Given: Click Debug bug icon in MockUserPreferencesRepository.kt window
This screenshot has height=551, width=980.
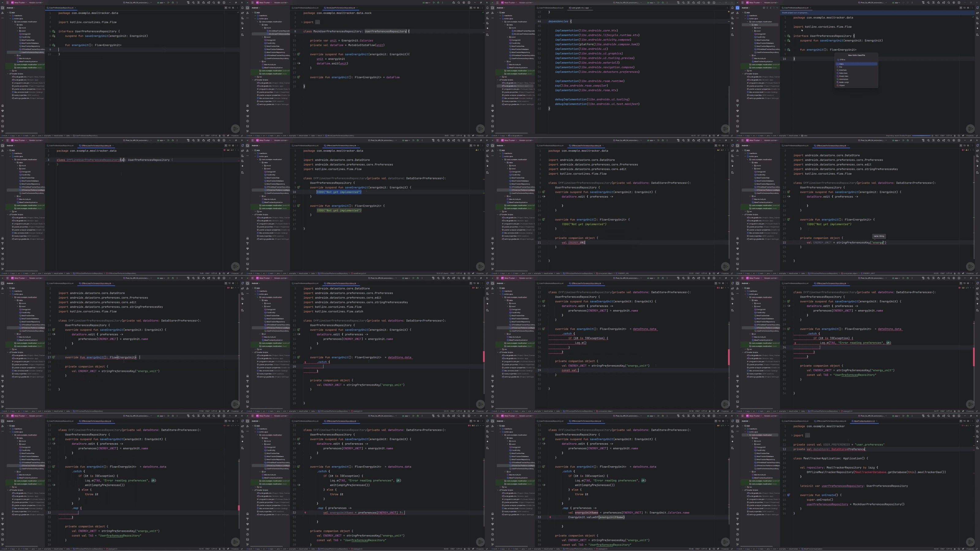Looking at the screenshot, I should (438, 3).
